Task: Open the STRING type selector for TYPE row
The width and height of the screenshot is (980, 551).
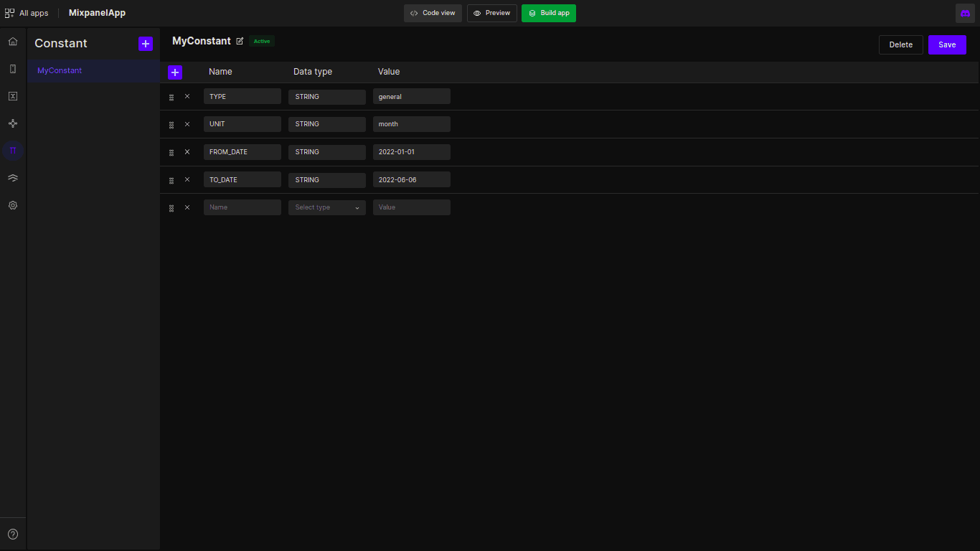Action: (326, 96)
